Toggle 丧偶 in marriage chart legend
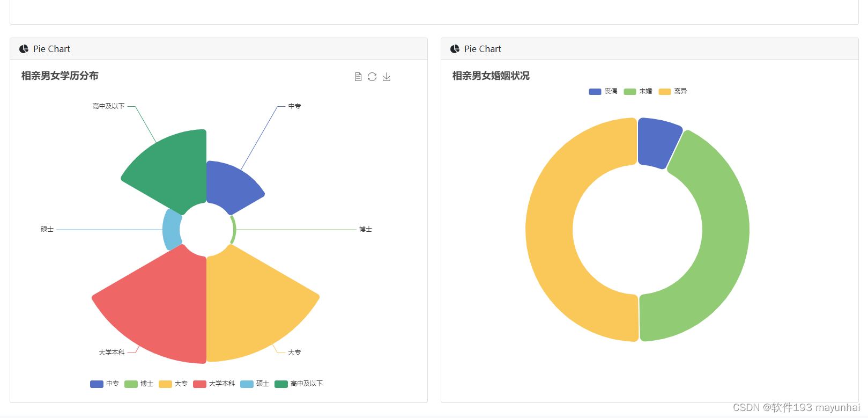This screenshot has height=418, width=868. point(603,91)
